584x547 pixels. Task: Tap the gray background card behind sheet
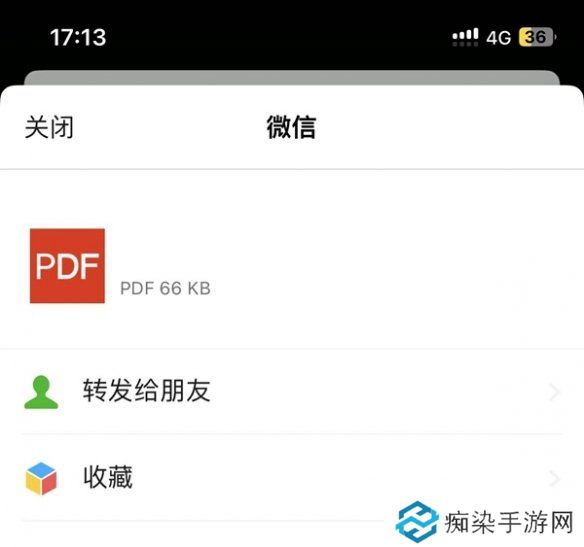(292, 77)
